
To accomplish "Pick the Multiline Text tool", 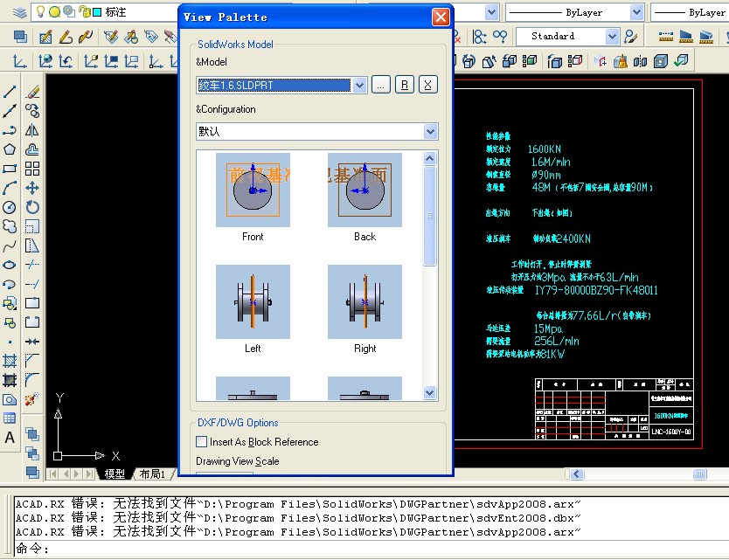I will pyautogui.click(x=10, y=438).
